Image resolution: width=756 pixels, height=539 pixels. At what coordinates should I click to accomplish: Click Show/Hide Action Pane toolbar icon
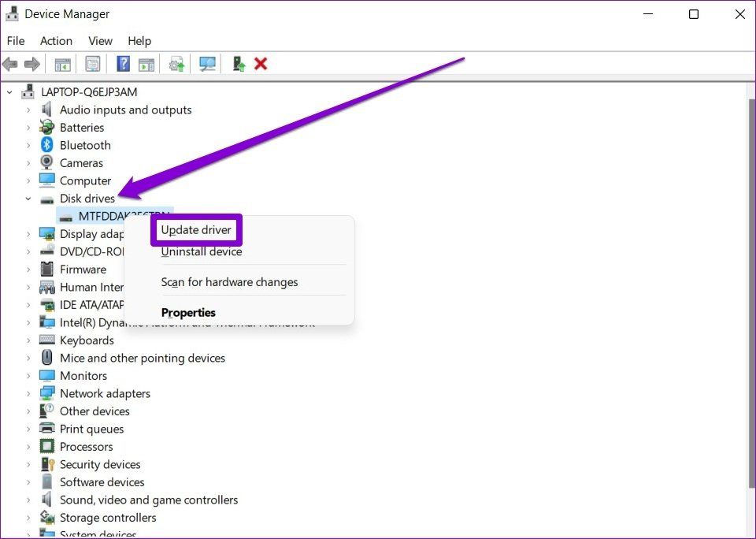click(x=146, y=64)
